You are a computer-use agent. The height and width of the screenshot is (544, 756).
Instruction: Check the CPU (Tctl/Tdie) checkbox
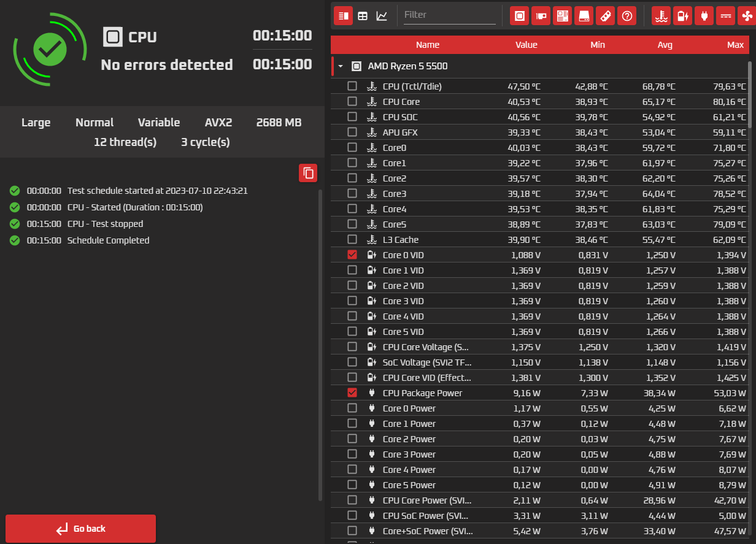(x=352, y=86)
